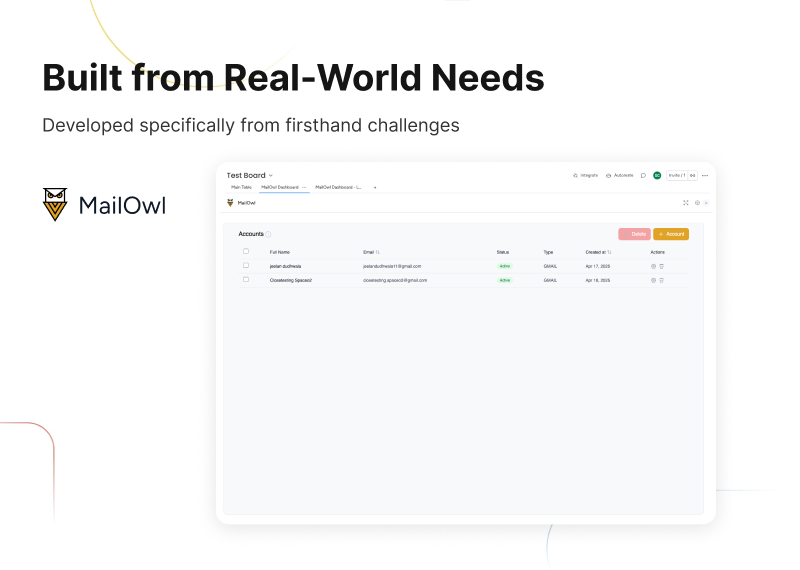
Task: Expand the Test Board title dropdown arrow
Action: pyautogui.click(x=271, y=176)
